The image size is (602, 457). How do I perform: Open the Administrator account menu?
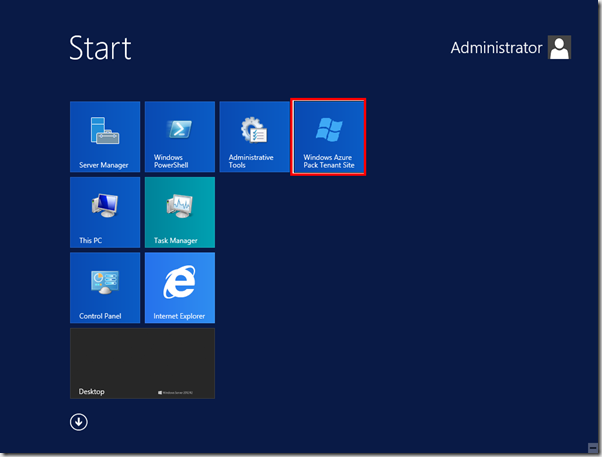point(511,48)
